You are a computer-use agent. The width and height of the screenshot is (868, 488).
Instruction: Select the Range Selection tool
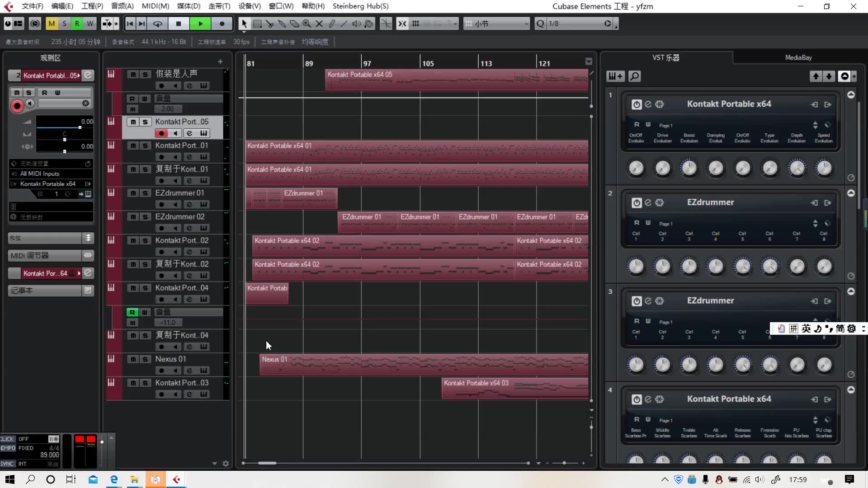pyautogui.click(x=257, y=23)
